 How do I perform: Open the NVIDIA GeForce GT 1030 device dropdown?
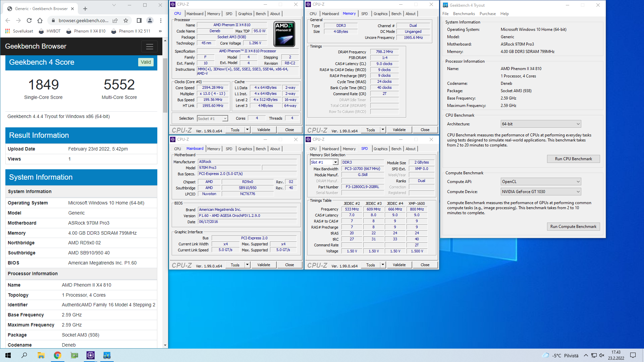coord(541,192)
